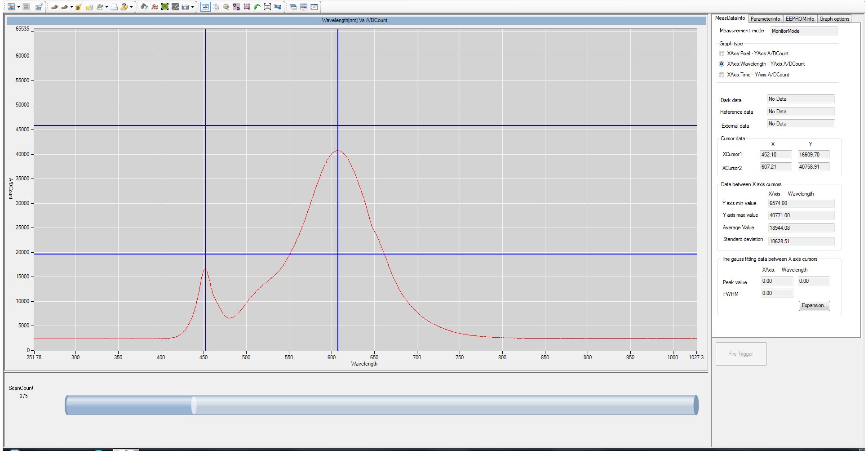Click the green undo arrow icon

[257, 7]
